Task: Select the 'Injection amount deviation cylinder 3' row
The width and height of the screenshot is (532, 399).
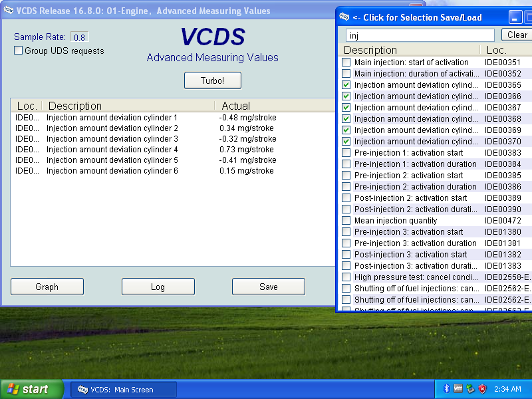Action: (173, 139)
